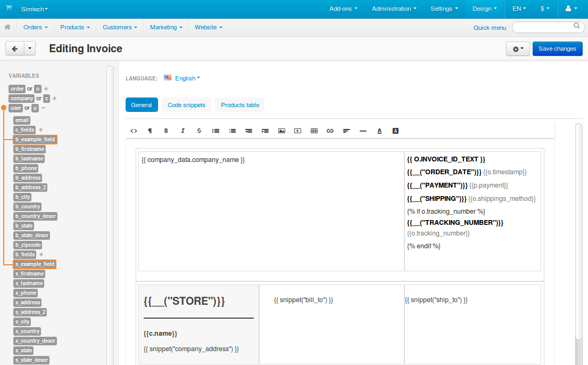
Task: Click the shopping cart icon in top bar
Action: 9,8
